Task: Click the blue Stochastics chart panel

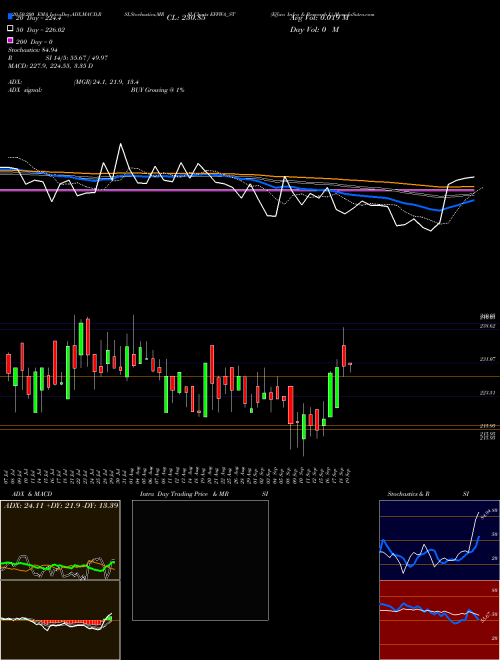Action: click(x=439, y=540)
